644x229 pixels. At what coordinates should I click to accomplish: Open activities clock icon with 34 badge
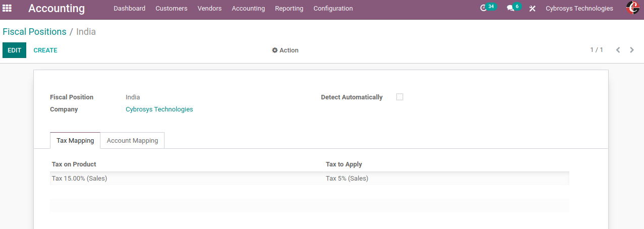488,8
